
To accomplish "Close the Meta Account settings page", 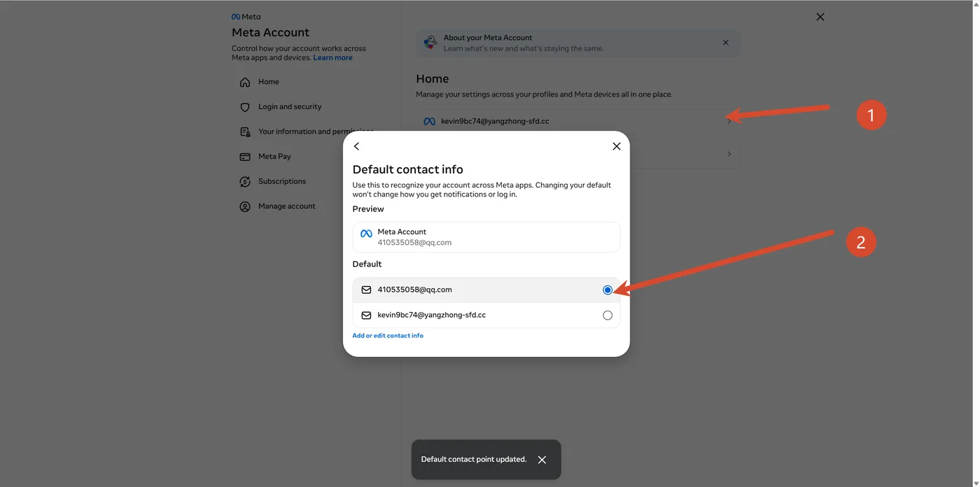I will pos(820,17).
